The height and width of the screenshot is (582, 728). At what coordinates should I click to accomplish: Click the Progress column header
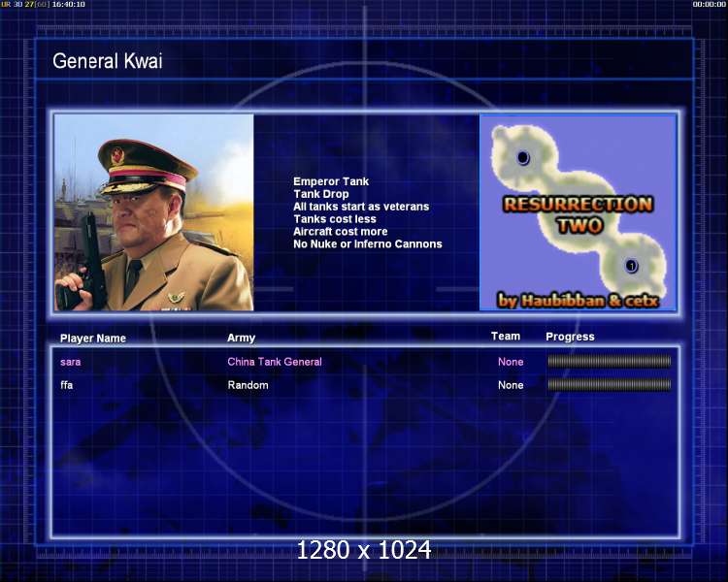[570, 337]
